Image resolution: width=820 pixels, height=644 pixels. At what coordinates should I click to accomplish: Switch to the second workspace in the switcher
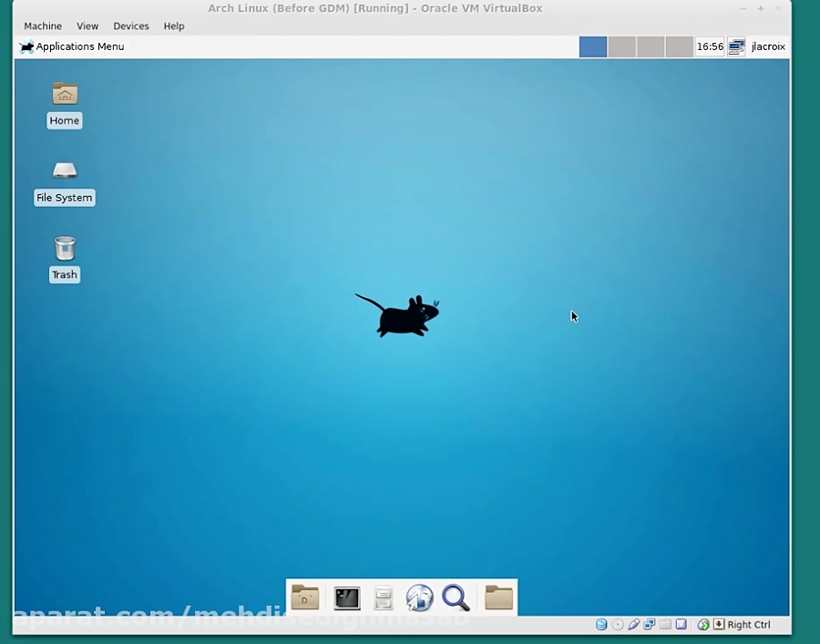pyautogui.click(x=620, y=46)
